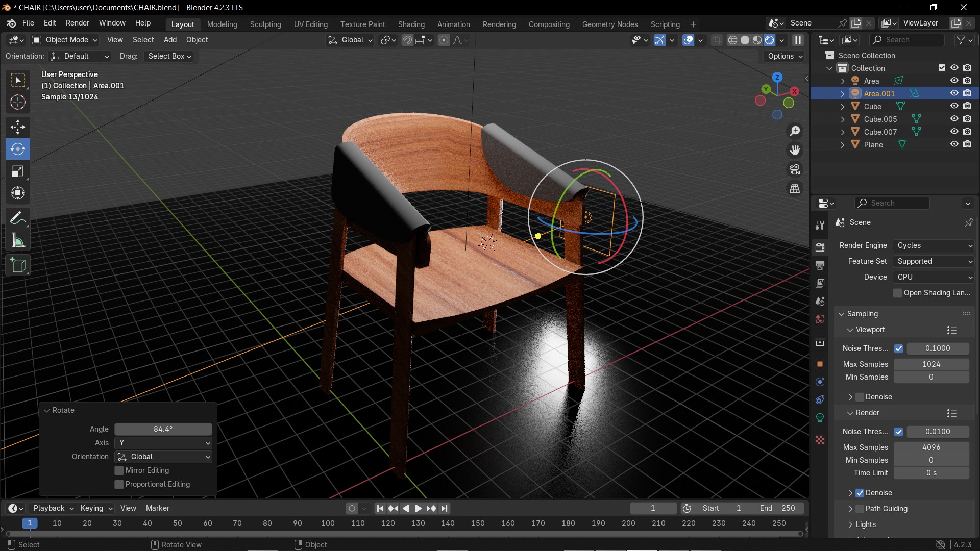
Task: Select the Select Box tool
Action: (18, 80)
